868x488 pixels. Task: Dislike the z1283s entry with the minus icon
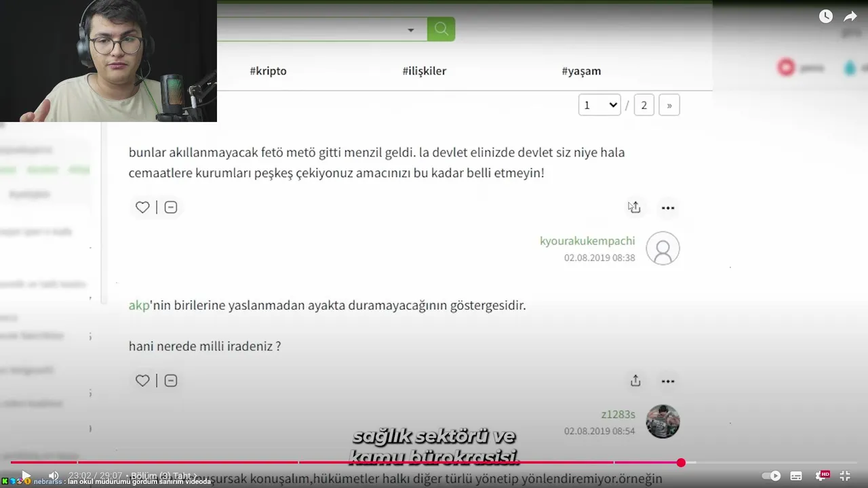tap(171, 381)
